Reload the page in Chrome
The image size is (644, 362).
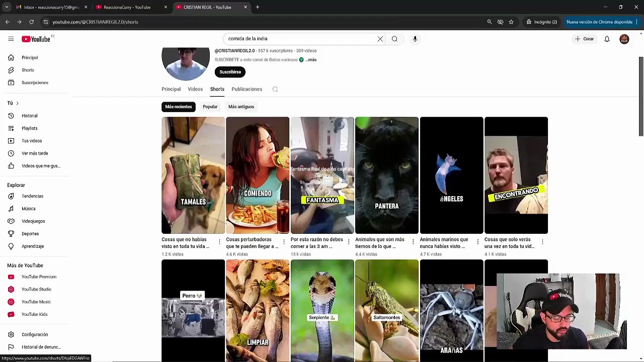[x=31, y=22]
